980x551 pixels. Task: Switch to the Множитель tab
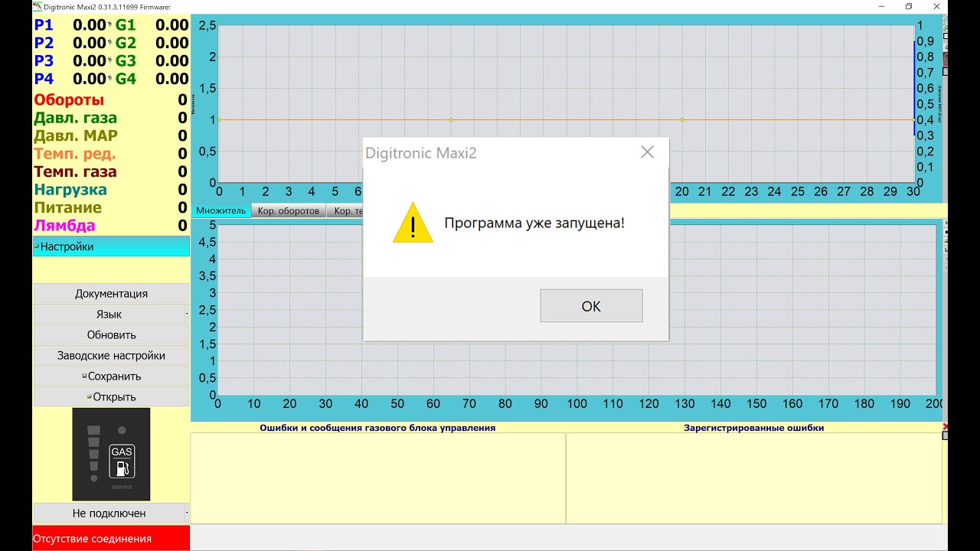[221, 210]
